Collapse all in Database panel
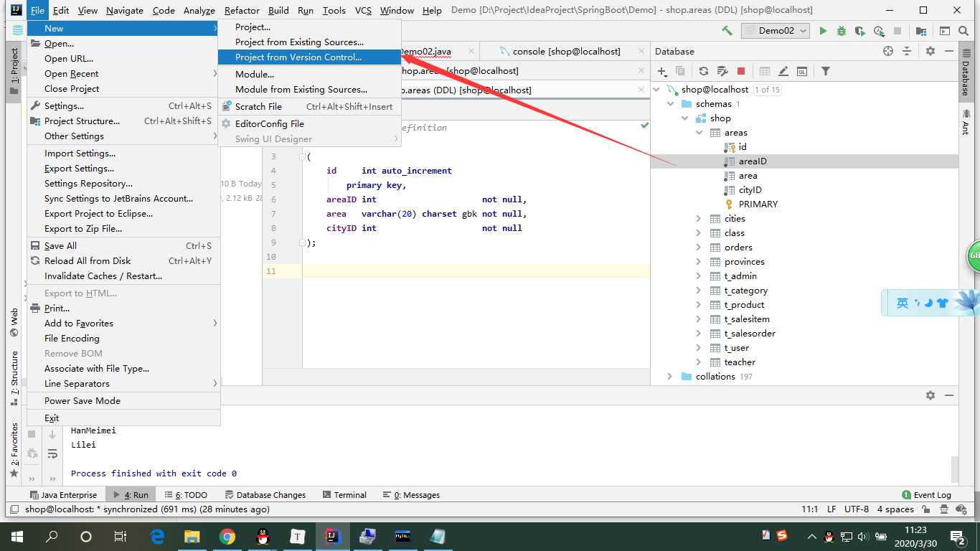The width and height of the screenshot is (980, 551). tap(907, 51)
